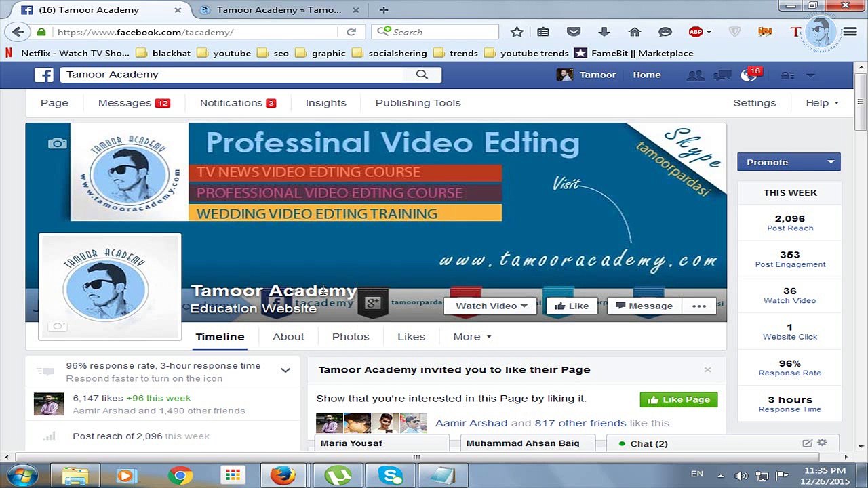This screenshot has width=868, height=488.
Task: Open the youtube trends bookmark folder
Action: click(527, 53)
